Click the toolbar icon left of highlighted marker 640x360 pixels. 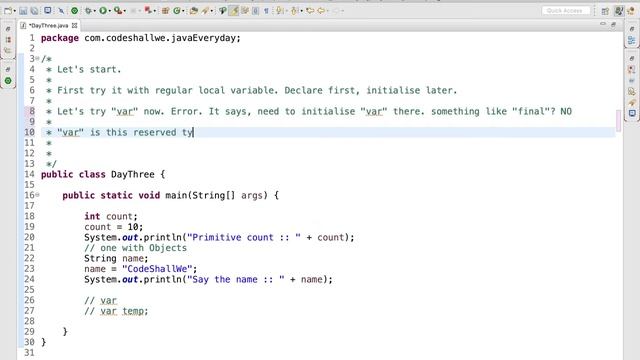[222, 11]
